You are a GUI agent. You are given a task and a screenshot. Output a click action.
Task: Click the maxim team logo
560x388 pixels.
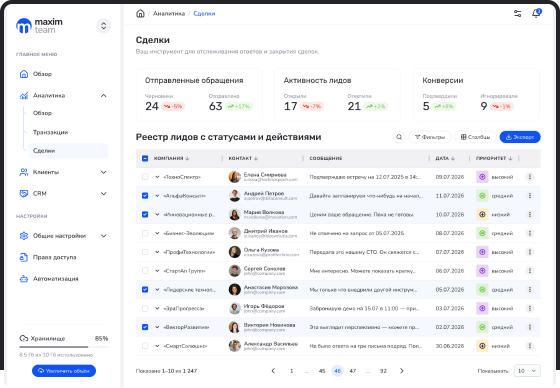[39, 26]
